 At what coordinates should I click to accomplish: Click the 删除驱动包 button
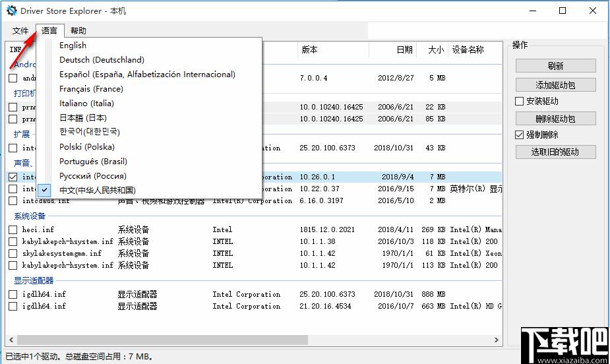pyautogui.click(x=555, y=119)
